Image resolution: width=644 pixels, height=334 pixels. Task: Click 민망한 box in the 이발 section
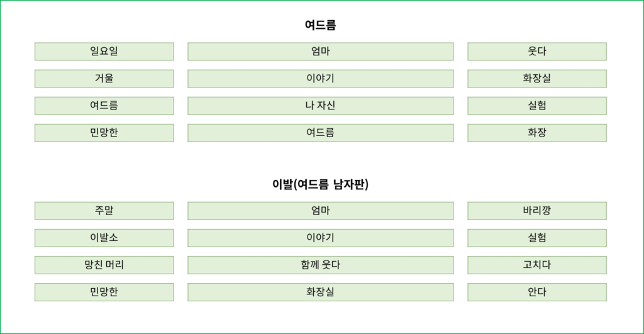pos(104,292)
